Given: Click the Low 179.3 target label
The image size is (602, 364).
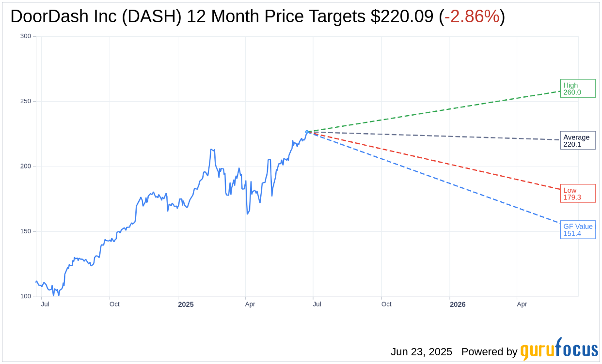Looking at the screenshot, I should click(x=578, y=194).
